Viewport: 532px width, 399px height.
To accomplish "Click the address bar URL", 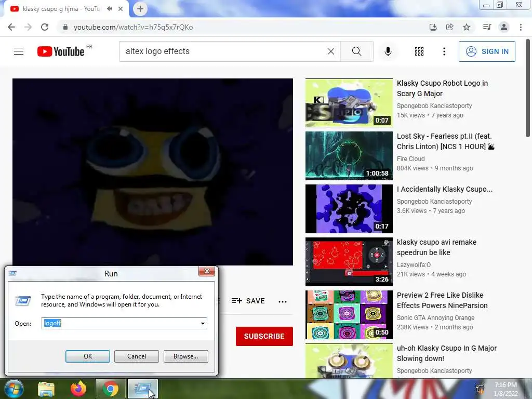I will coord(133,27).
